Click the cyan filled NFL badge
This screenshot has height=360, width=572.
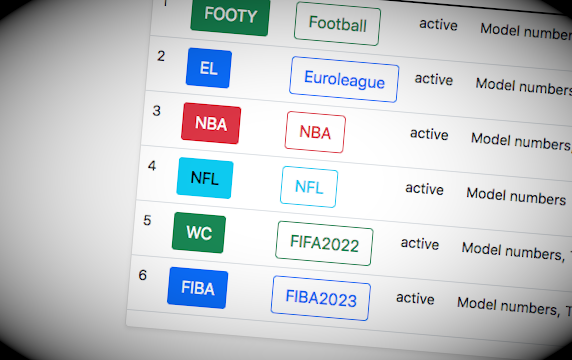[x=205, y=178]
